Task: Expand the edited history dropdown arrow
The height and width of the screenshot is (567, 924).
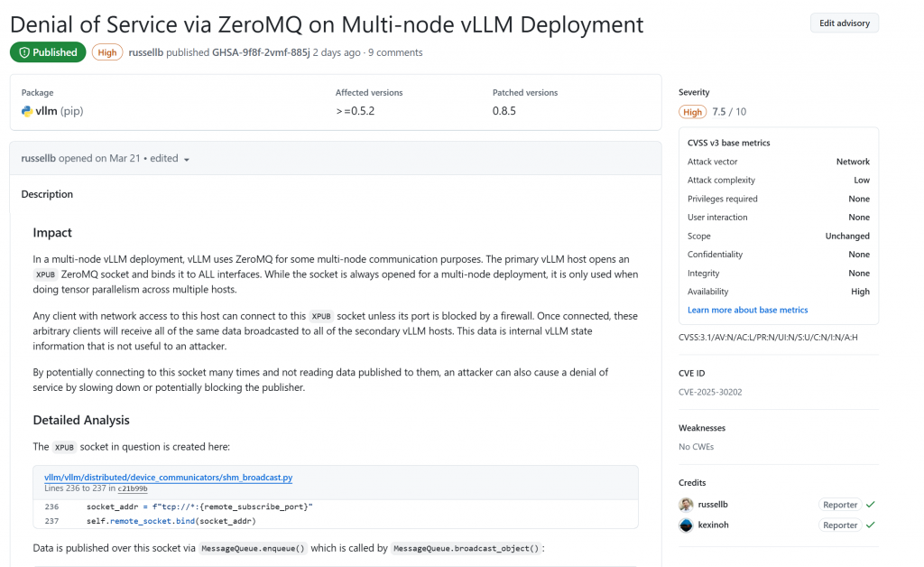Action: click(187, 159)
